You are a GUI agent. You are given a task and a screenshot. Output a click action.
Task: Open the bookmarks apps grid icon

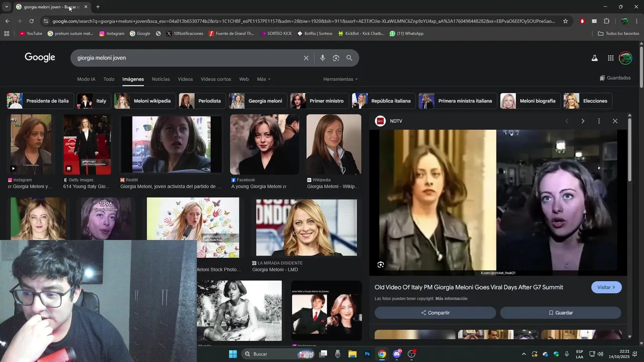tap(7, 34)
